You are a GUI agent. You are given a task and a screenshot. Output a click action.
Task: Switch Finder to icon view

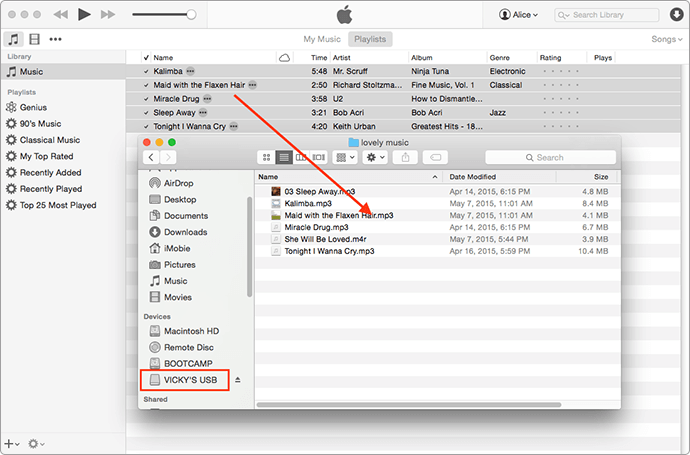(266, 158)
